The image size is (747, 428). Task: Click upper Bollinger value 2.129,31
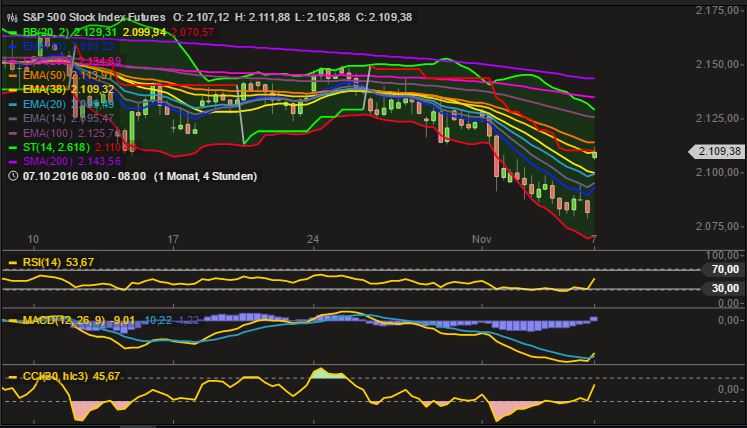[97, 32]
